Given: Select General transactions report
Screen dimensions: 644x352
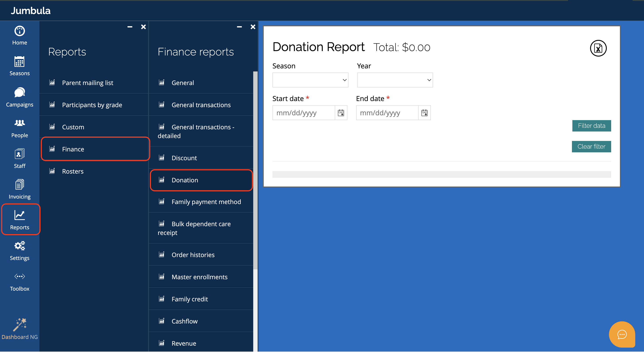Looking at the screenshot, I should click(x=201, y=105).
